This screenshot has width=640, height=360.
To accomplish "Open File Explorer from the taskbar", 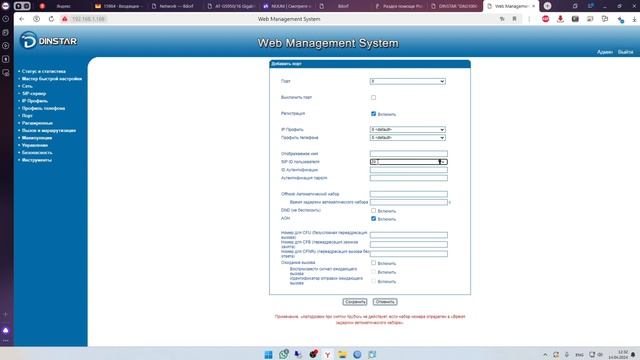I will pyautogui.click(x=342, y=354).
